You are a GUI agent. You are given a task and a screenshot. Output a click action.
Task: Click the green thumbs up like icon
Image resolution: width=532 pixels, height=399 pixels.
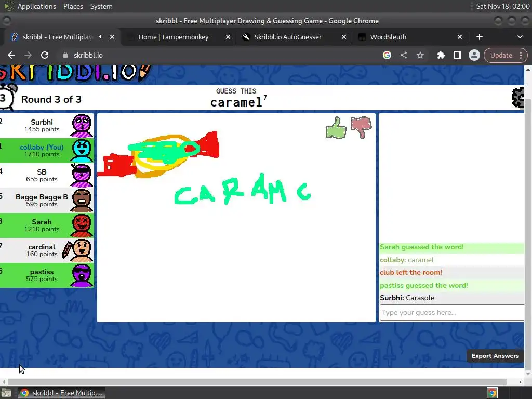pos(336,128)
